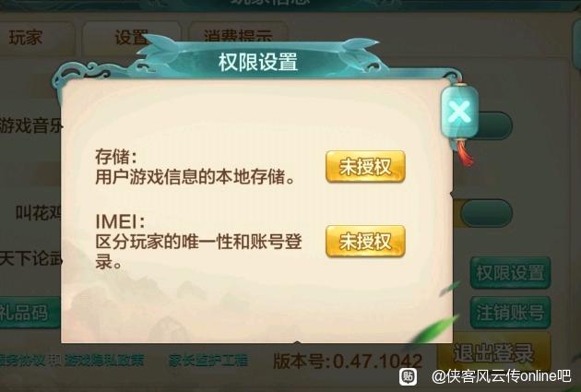Open the 设置 tab
The height and width of the screenshot is (392, 581).
pyautogui.click(x=132, y=38)
